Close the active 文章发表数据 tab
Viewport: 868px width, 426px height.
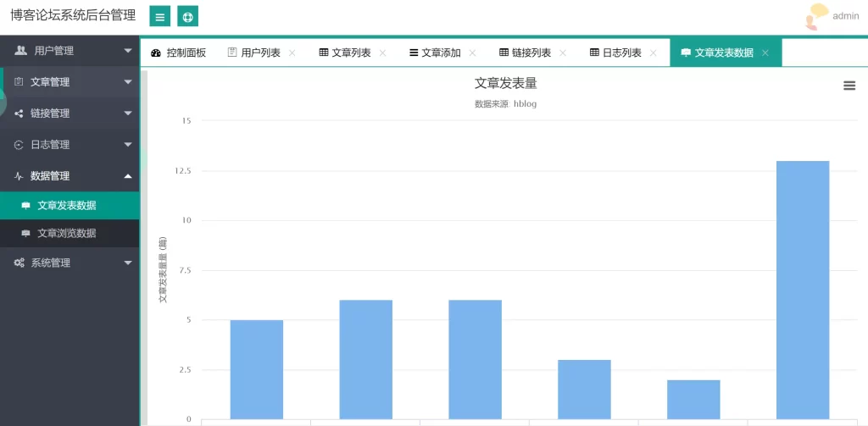[765, 53]
